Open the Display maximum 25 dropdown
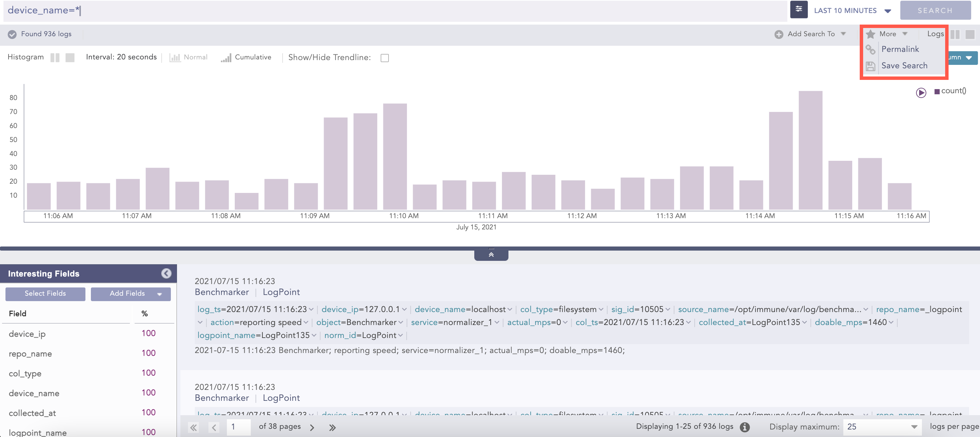Viewport: 980px width, 437px height. point(882,426)
